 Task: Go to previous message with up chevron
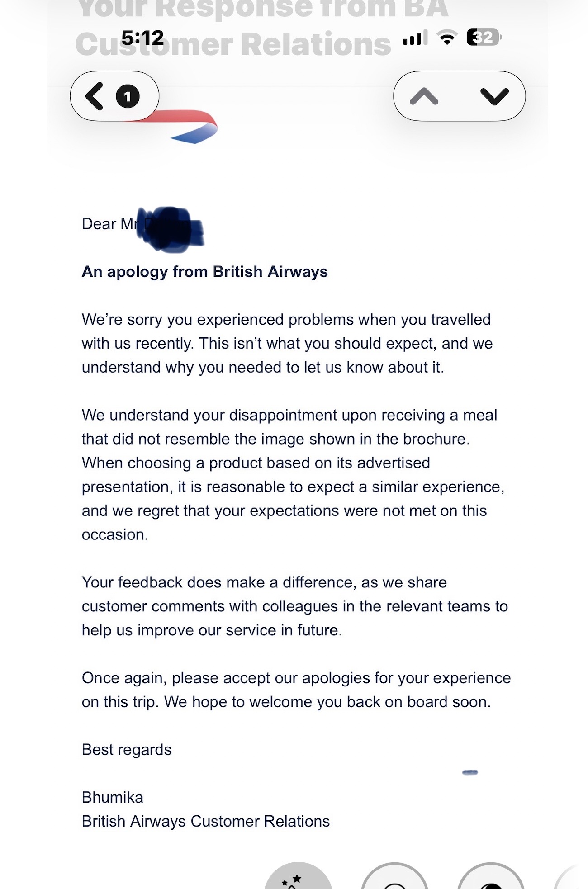[424, 96]
